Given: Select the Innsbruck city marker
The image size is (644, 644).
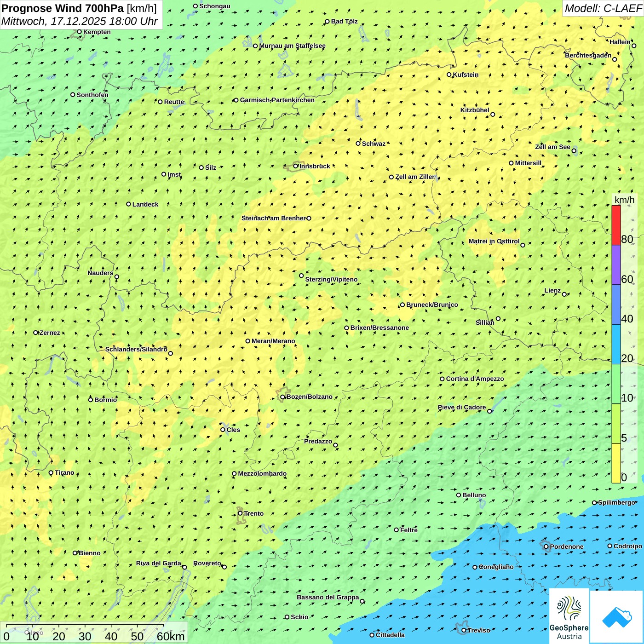Looking at the screenshot, I should (296, 166).
